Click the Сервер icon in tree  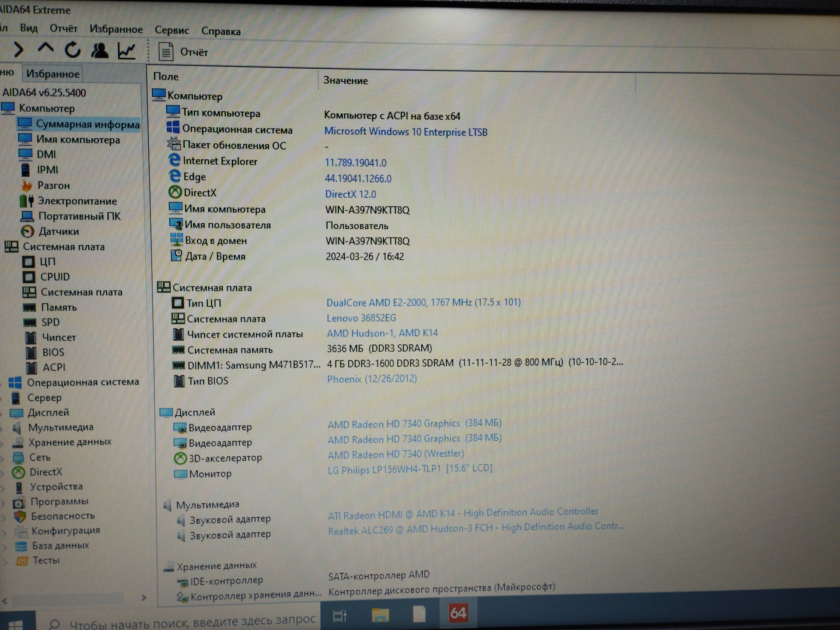coord(16,398)
